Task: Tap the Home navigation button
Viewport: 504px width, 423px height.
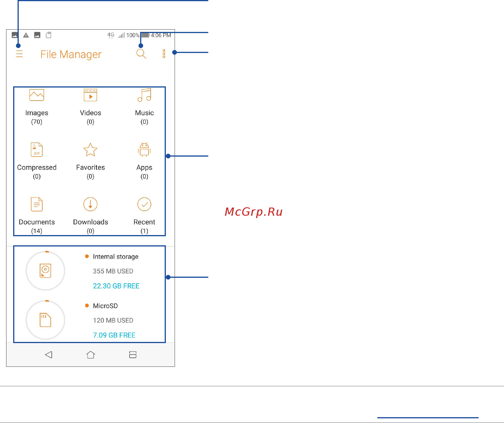Action: point(91,355)
